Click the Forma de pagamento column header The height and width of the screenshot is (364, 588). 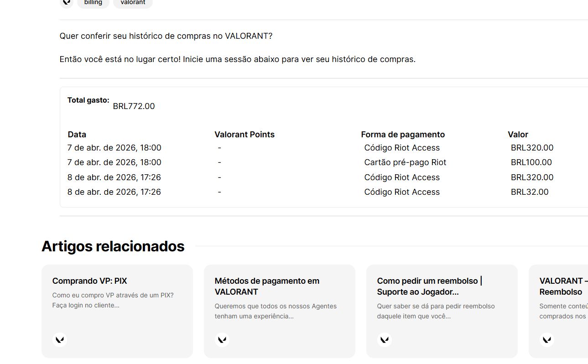tap(403, 135)
